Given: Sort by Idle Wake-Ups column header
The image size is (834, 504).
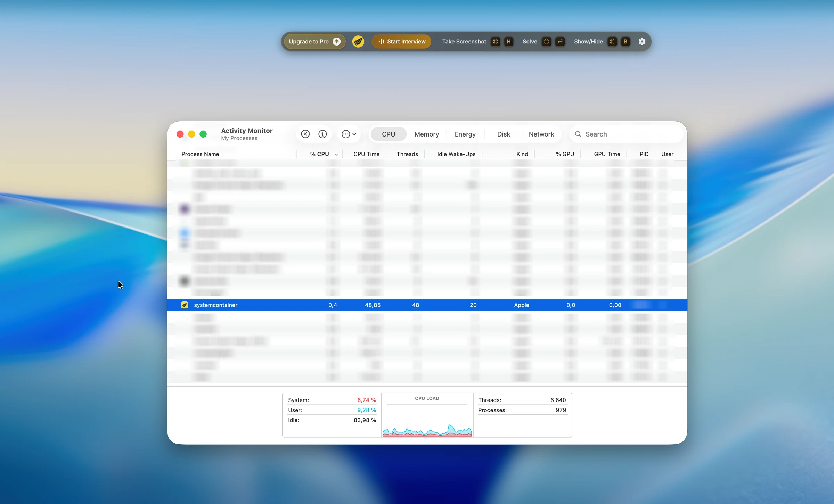Looking at the screenshot, I should [x=456, y=154].
